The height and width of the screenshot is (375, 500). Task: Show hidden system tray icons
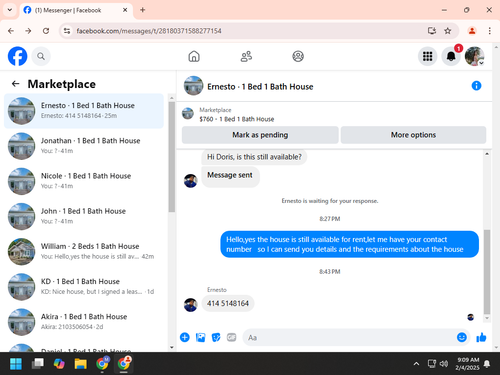click(x=416, y=364)
